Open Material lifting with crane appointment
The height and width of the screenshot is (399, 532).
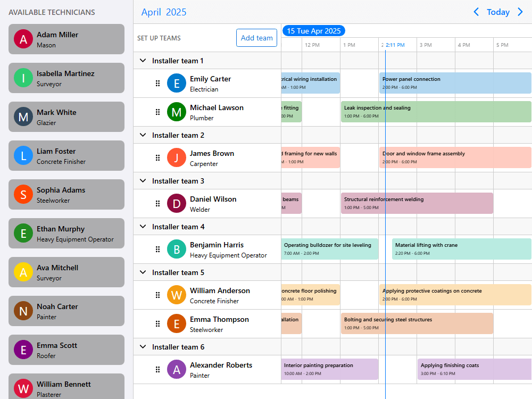click(x=462, y=250)
